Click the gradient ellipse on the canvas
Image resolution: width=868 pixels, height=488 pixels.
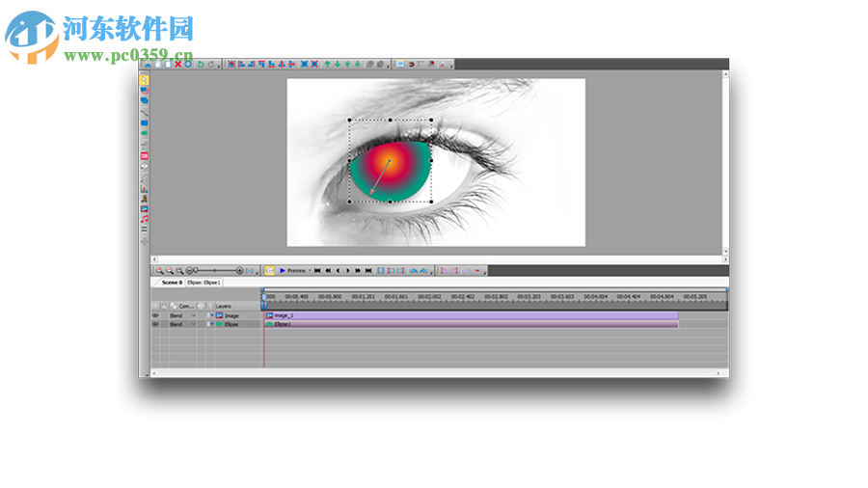point(391,171)
